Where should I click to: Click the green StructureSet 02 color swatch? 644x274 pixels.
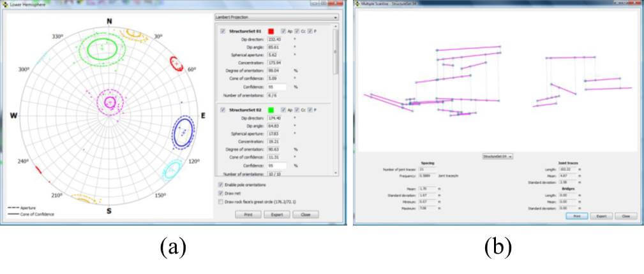point(271,110)
